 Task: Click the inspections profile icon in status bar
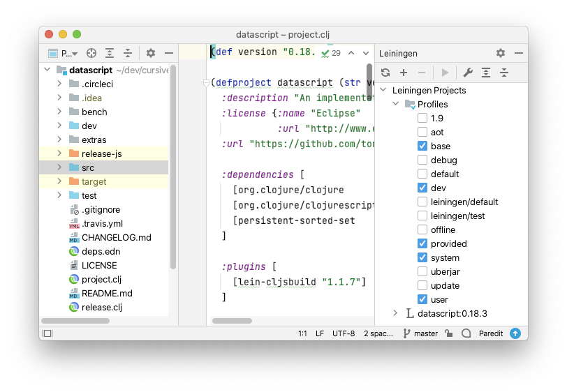coord(466,333)
